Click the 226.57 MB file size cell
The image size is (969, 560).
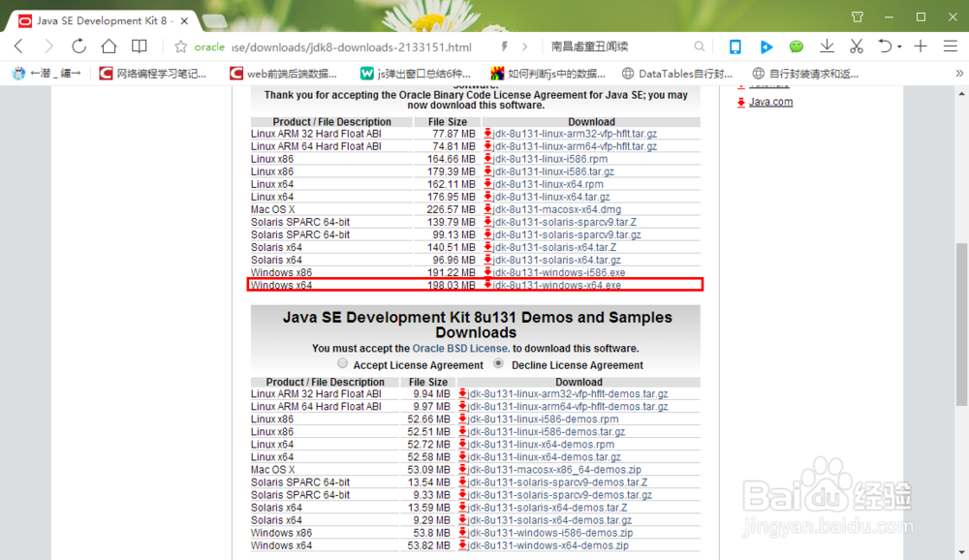pyautogui.click(x=451, y=209)
